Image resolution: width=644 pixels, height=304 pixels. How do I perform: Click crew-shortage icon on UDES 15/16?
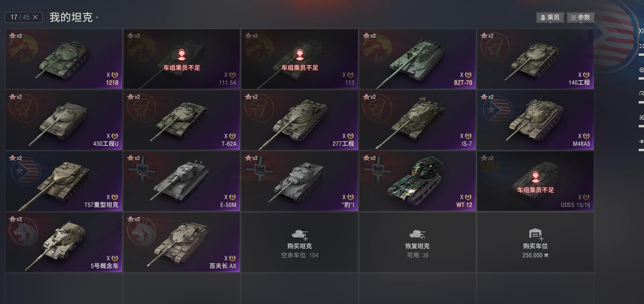click(535, 177)
